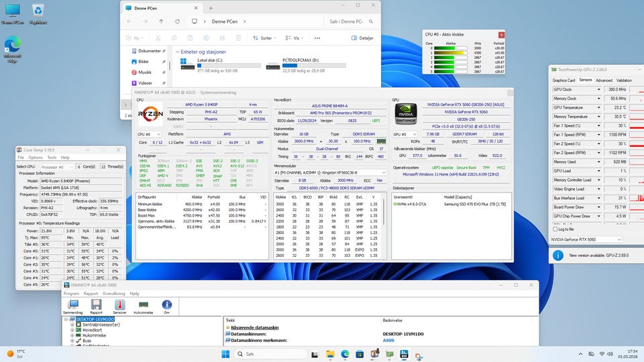Switch to the Validation tab in GPU-Z
This screenshot has height=362, width=644.
(x=624, y=80)
